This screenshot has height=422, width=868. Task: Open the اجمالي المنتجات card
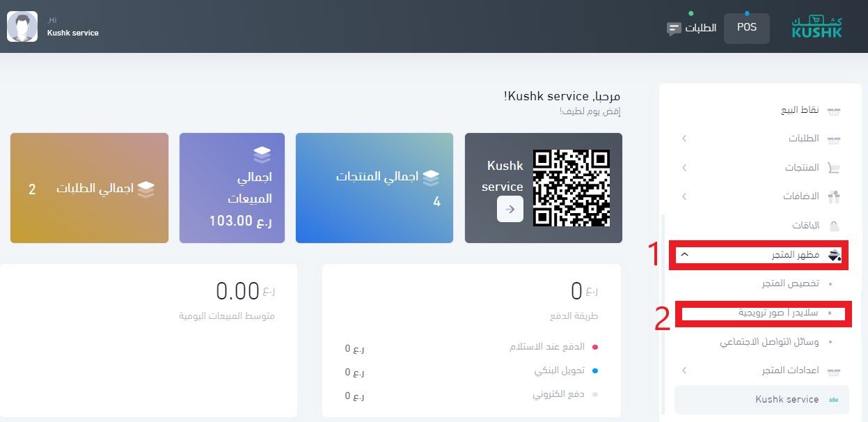[374, 188]
